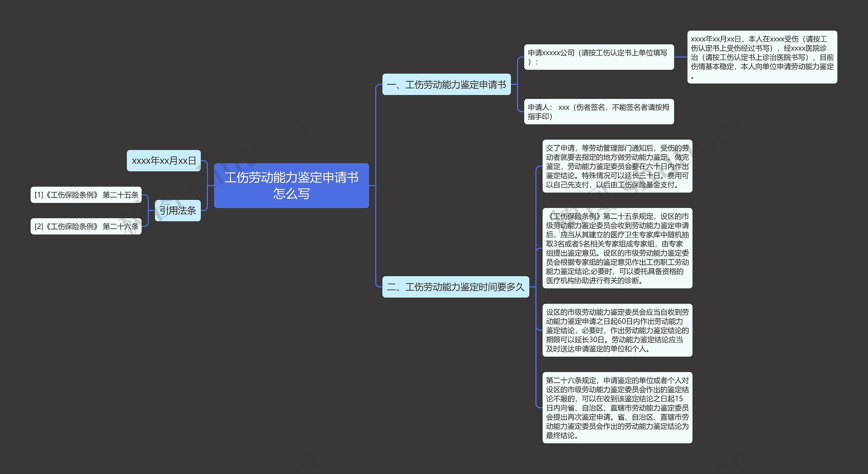The width and height of the screenshot is (868, 474).
Task: Click the connector right of 二、工伤劳动能力鉴定时间要多久
Action: click(533, 287)
